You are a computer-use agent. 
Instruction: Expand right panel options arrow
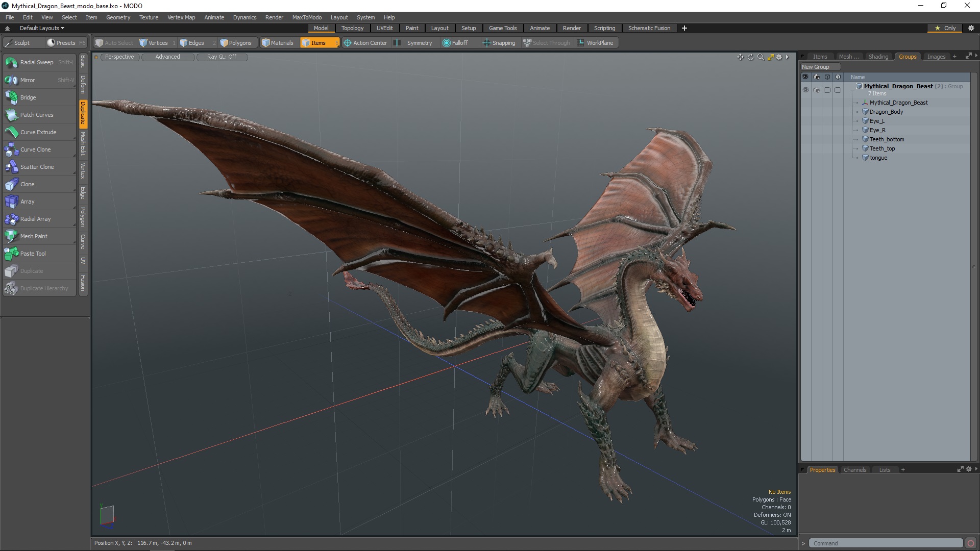[x=976, y=56]
